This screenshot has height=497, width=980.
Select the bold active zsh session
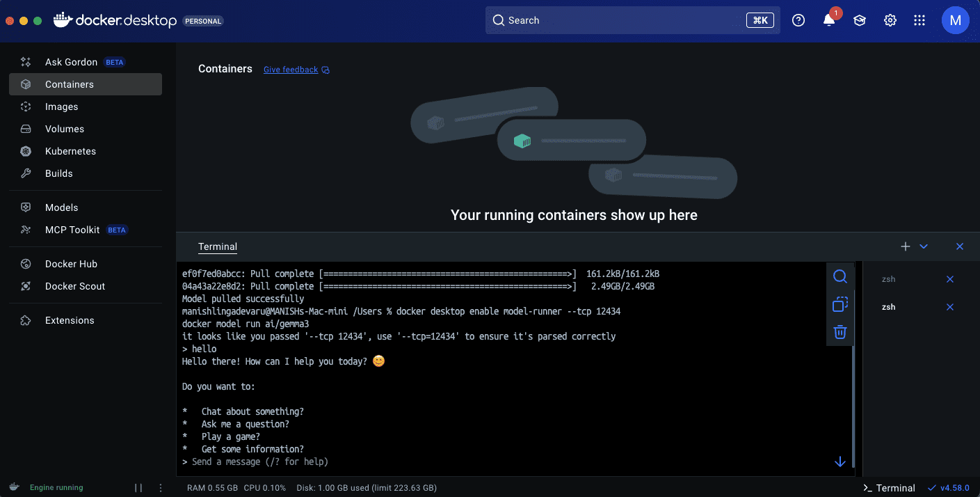[888, 307]
